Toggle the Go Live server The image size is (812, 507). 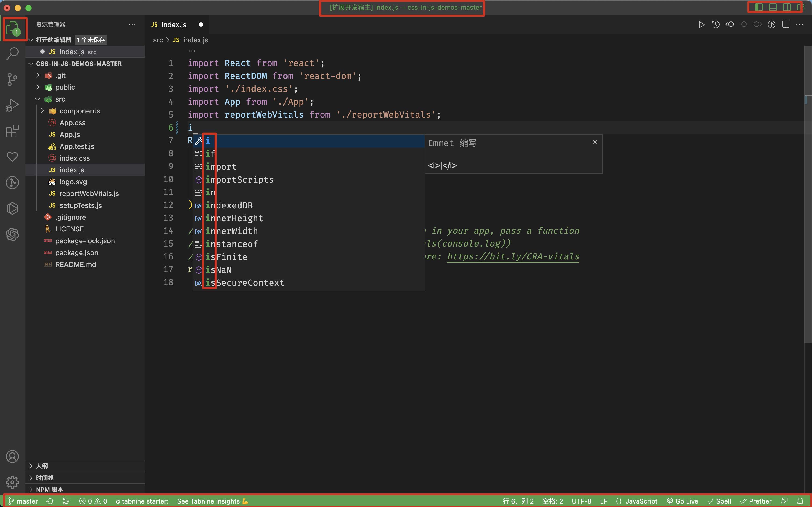click(x=683, y=501)
